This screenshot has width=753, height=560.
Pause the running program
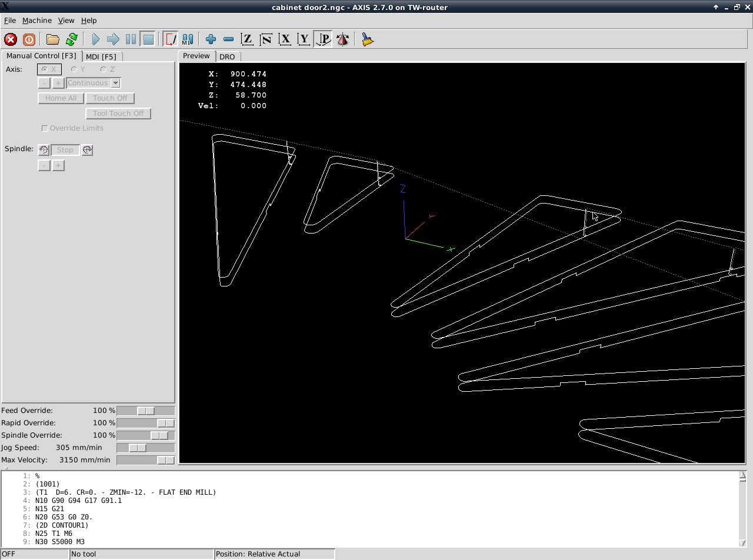pyautogui.click(x=131, y=39)
